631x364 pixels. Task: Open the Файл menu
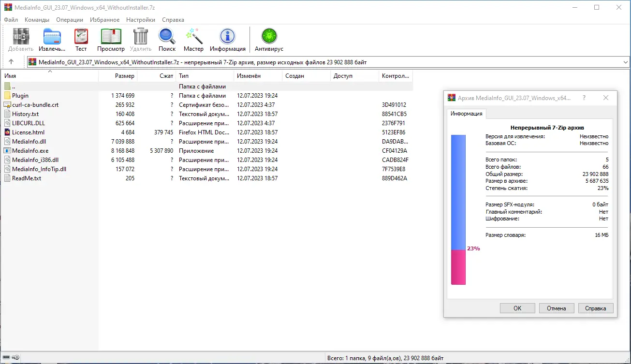click(11, 20)
